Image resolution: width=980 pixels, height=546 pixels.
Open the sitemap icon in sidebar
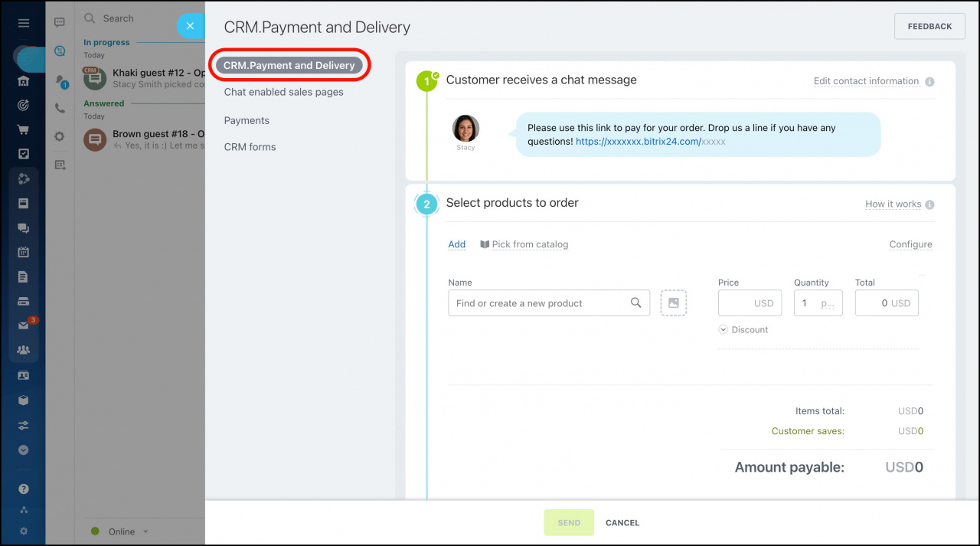[x=24, y=510]
